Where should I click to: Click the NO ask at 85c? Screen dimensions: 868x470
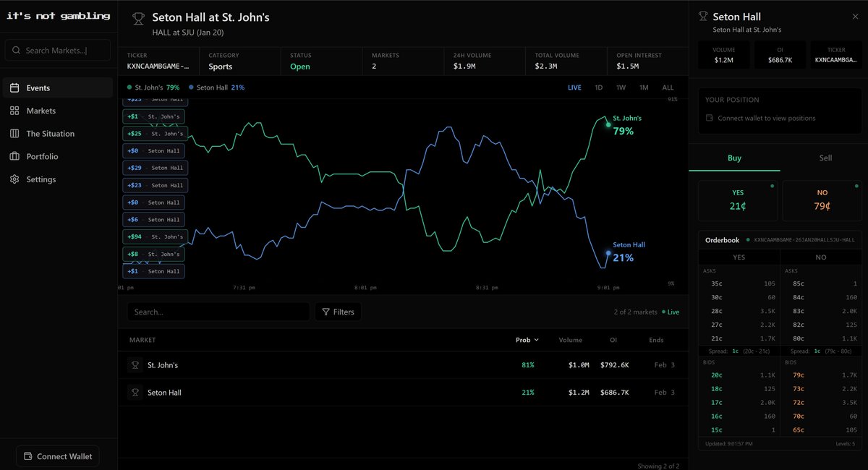822,283
